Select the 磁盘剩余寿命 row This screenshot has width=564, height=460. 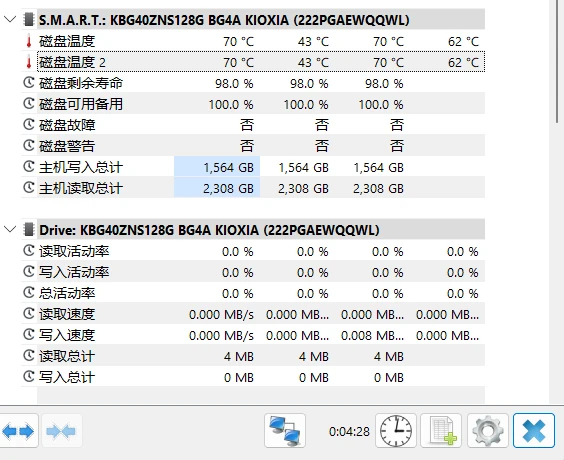253,83
